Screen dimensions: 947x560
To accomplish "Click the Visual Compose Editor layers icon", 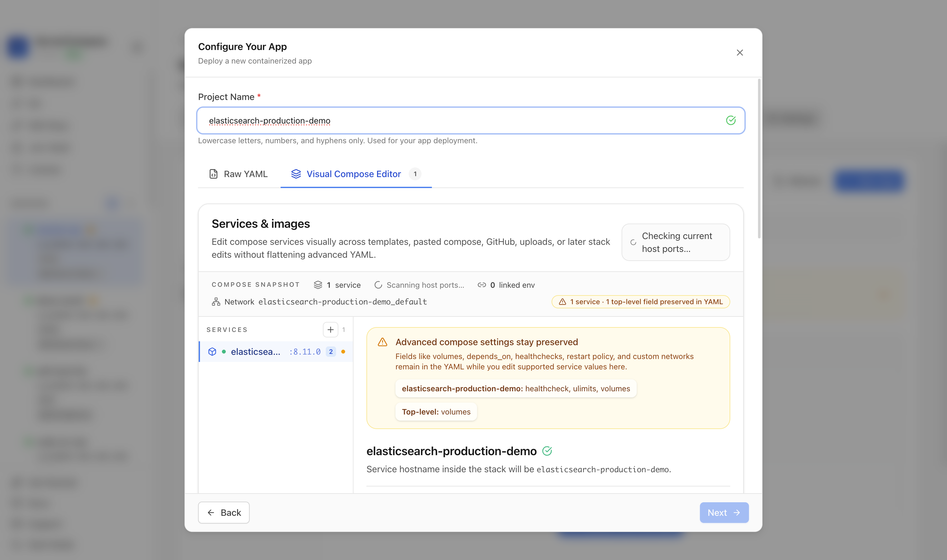I will (x=296, y=174).
